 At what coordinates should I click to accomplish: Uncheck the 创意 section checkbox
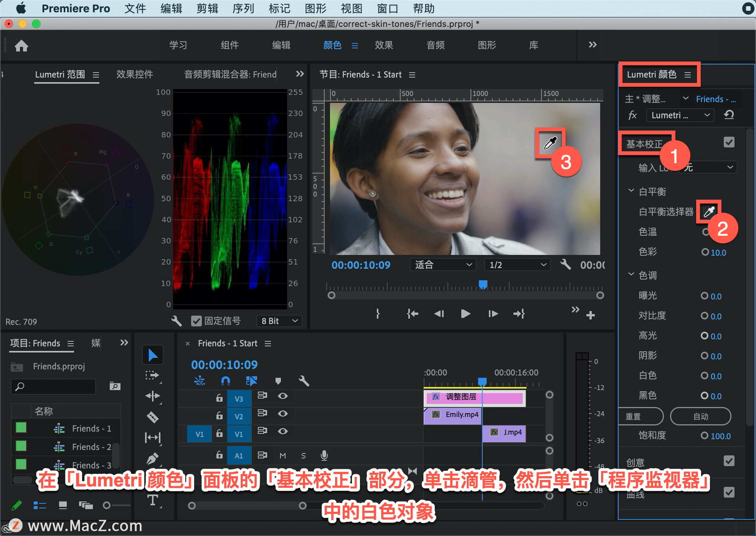click(729, 461)
